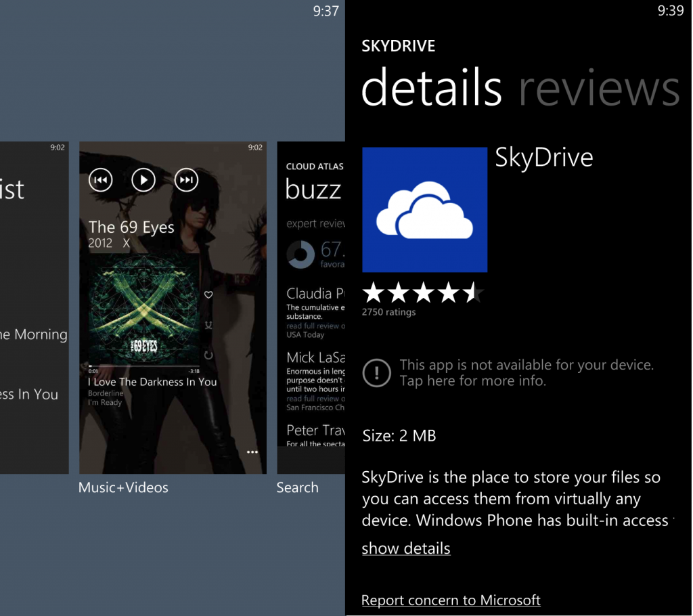Tap the Music+Videos app card label
This screenshot has width=693, height=616.
[x=123, y=487]
